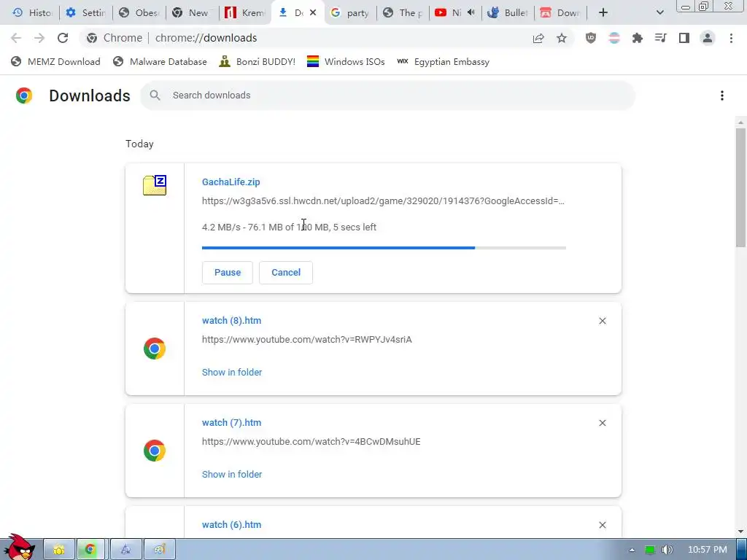Image resolution: width=747 pixels, height=560 pixels.
Task: Open the GachaLife.zip file name link
Action: [x=231, y=182]
